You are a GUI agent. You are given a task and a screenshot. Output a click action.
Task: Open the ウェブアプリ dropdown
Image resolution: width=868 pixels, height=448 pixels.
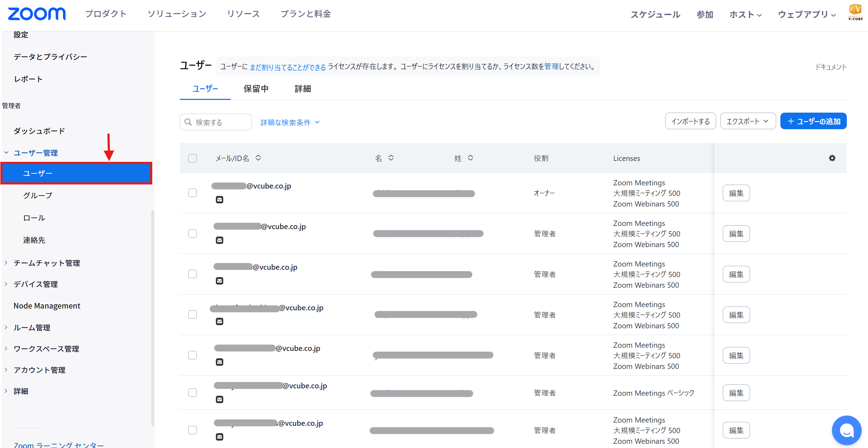[807, 14]
